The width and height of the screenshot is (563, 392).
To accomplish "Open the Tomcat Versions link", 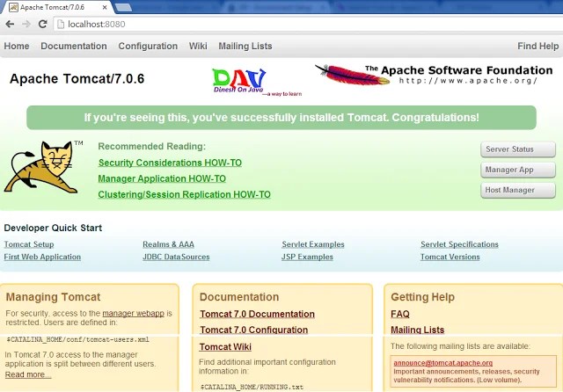I will click(x=450, y=257).
